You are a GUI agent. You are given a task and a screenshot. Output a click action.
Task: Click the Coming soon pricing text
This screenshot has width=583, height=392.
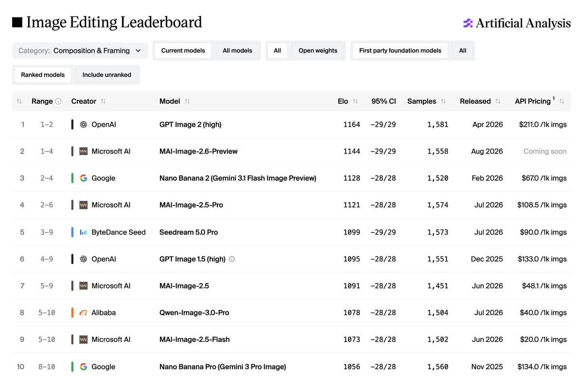pos(545,151)
